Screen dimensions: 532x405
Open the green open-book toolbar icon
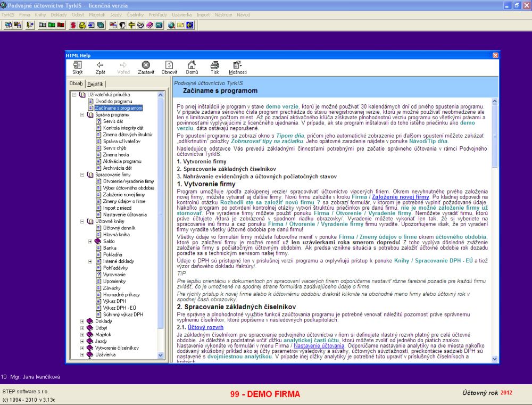coord(52,25)
